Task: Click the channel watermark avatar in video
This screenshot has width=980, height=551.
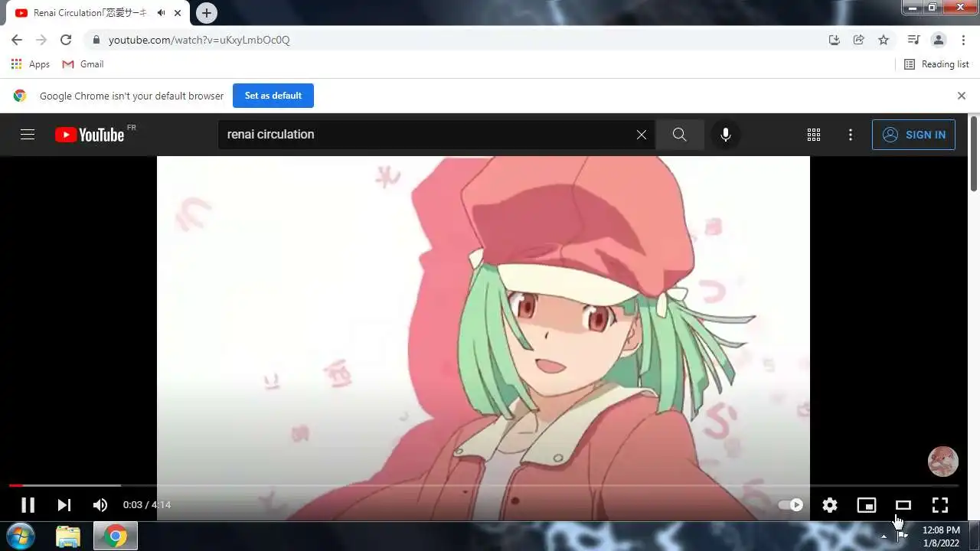Action: [x=943, y=461]
